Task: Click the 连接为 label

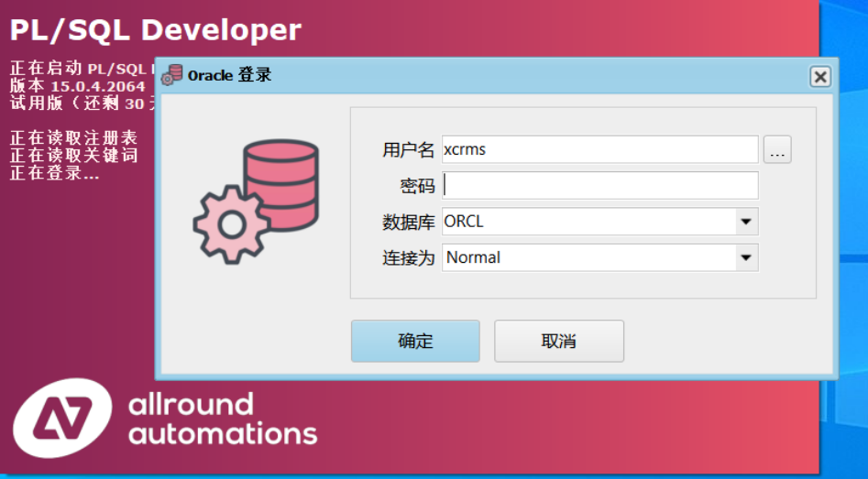Action: pyautogui.click(x=408, y=258)
